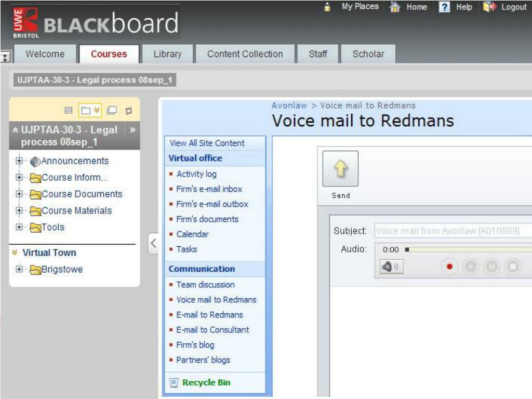
Task: Open Voice mail to Redmans link
Action: [x=217, y=300]
